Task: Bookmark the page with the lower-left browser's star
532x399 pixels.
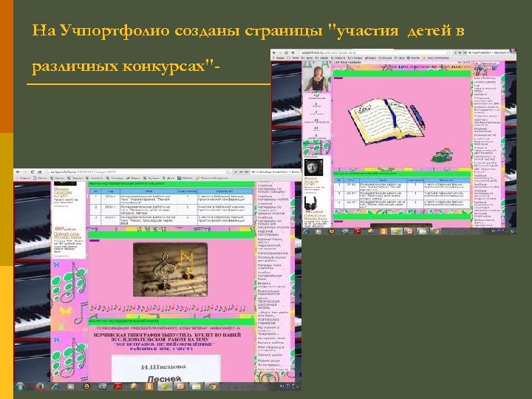Action: click(x=228, y=172)
